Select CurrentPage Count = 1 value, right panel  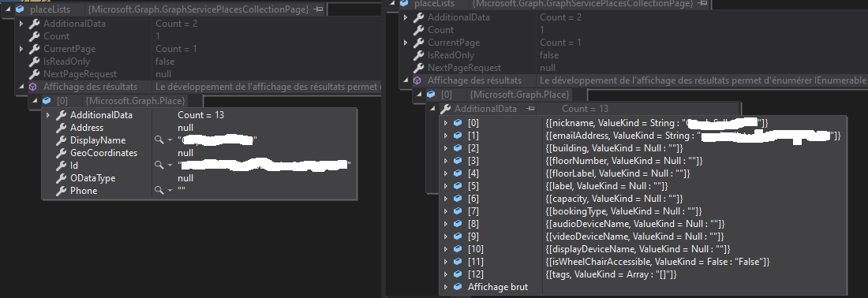(560, 43)
